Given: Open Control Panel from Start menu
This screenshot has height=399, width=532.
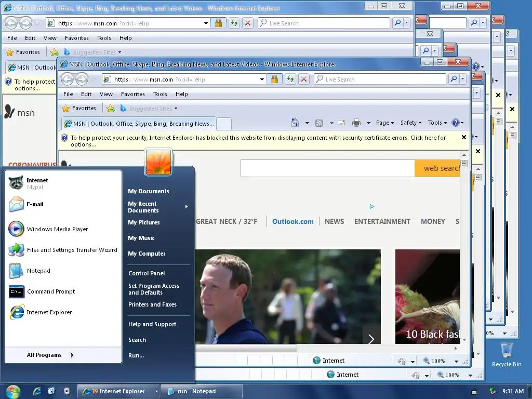Looking at the screenshot, I should [x=147, y=273].
